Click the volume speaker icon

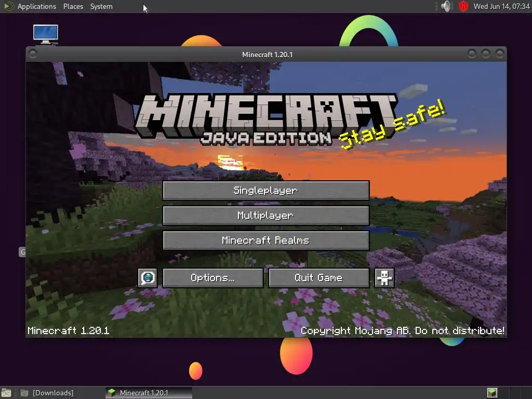pyautogui.click(x=446, y=6)
